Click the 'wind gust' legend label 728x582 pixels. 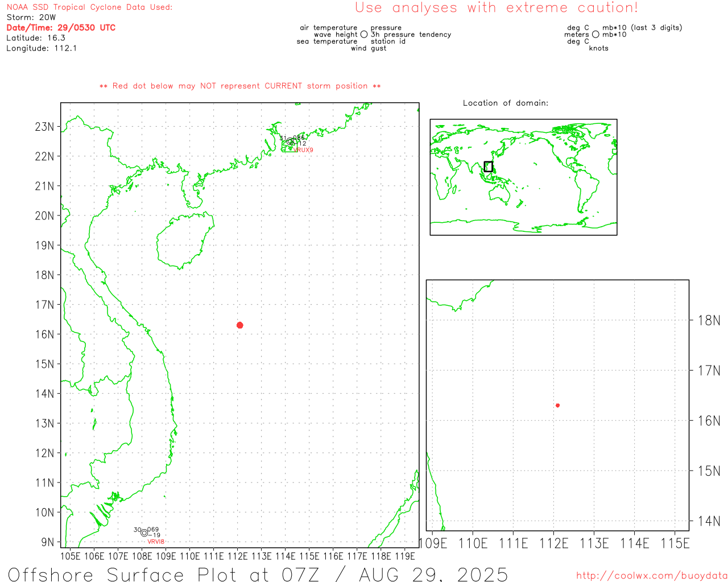(369, 48)
